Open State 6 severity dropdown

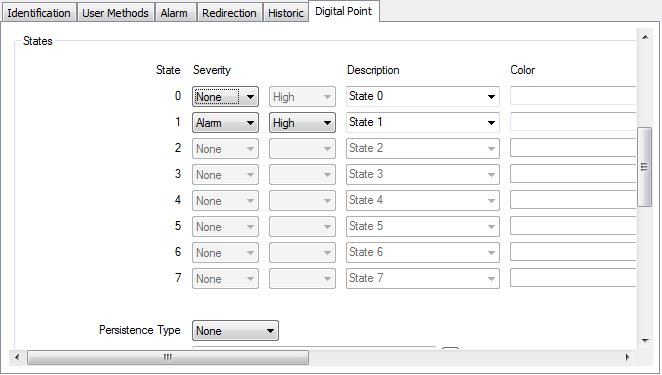225,253
